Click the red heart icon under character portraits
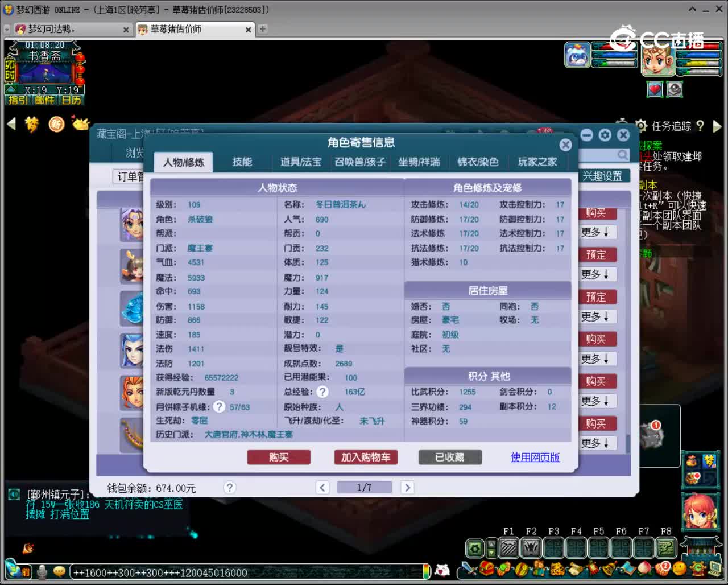The height and width of the screenshot is (585, 728). pos(655,89)
